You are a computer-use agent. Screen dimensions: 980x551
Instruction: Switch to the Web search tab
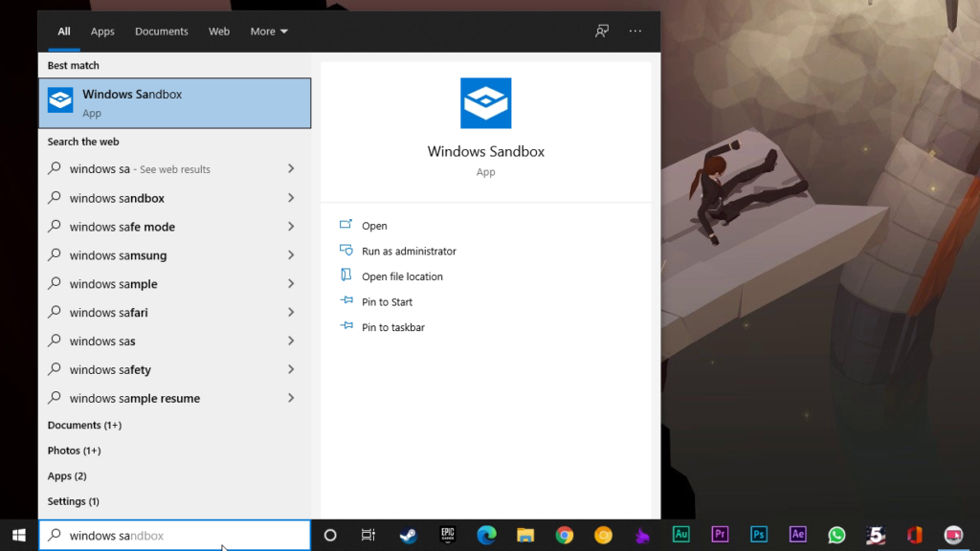(x=219, y=32)
